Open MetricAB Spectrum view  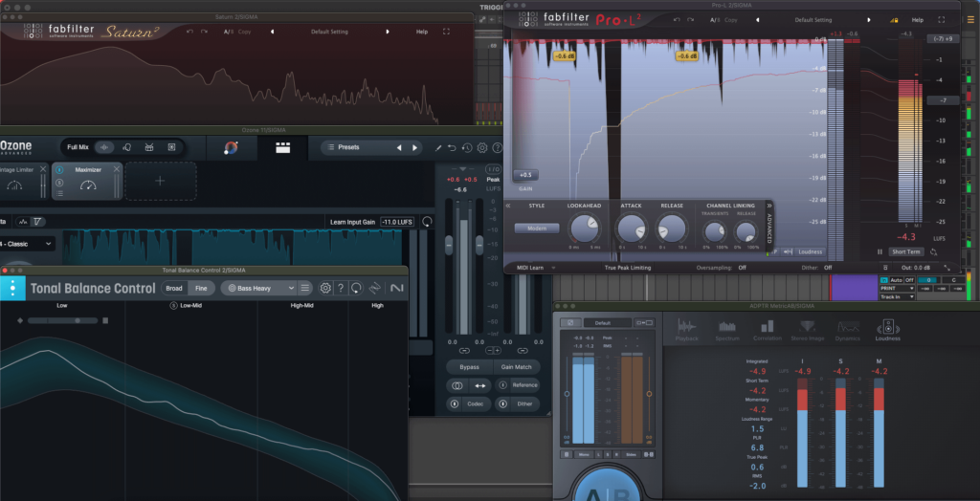click(727, 331)
